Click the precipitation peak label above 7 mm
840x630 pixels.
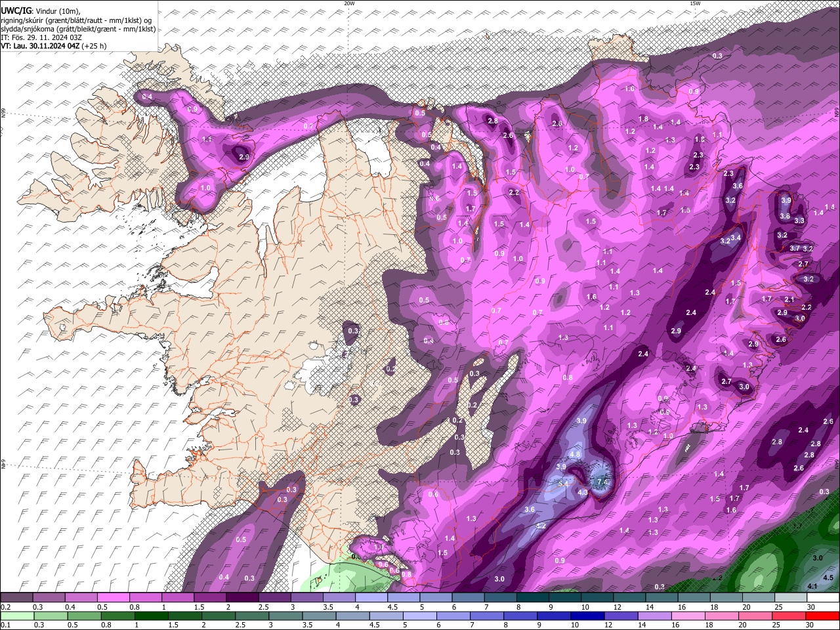click(x=602, y=482)
